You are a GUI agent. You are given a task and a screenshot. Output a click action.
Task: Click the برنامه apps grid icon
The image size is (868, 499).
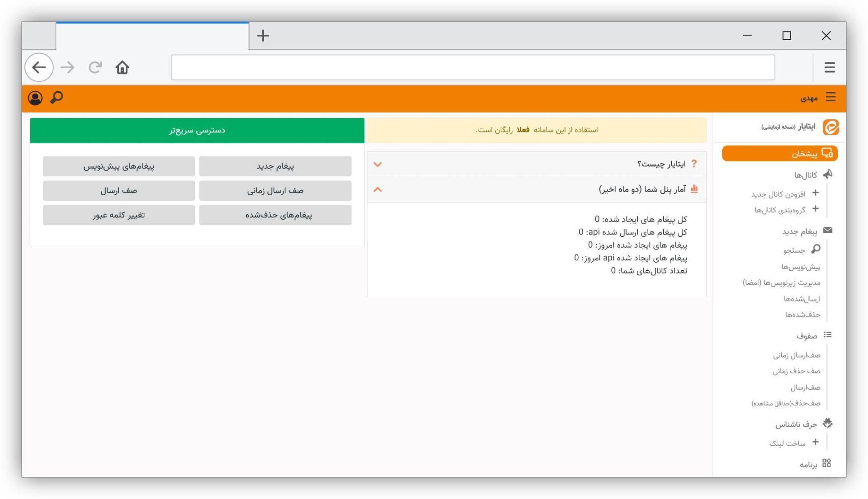[827, 463]
